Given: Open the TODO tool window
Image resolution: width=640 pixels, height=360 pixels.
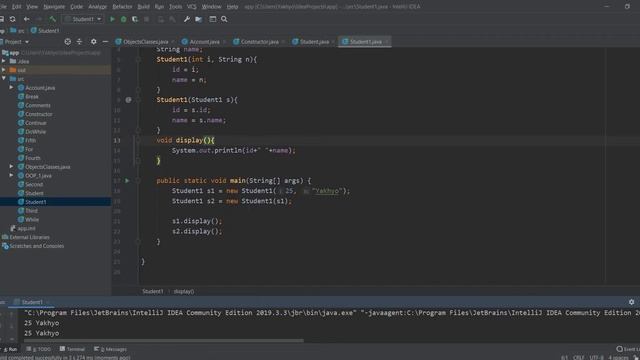Looking at the screenshot, I should click(38, 349).
